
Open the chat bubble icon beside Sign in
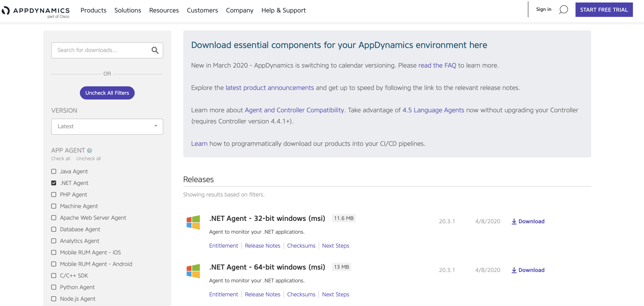563,10
